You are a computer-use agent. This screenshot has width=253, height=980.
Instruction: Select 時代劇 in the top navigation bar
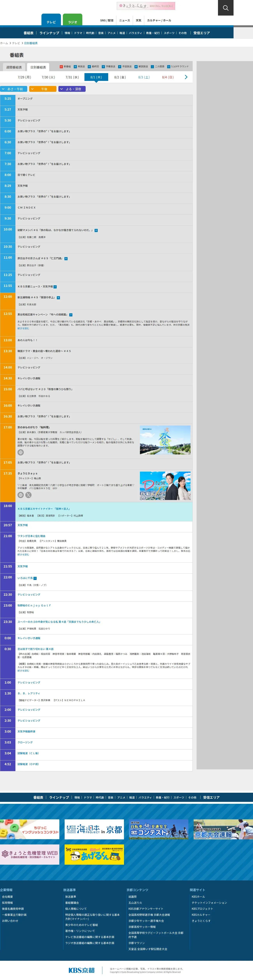90,33
